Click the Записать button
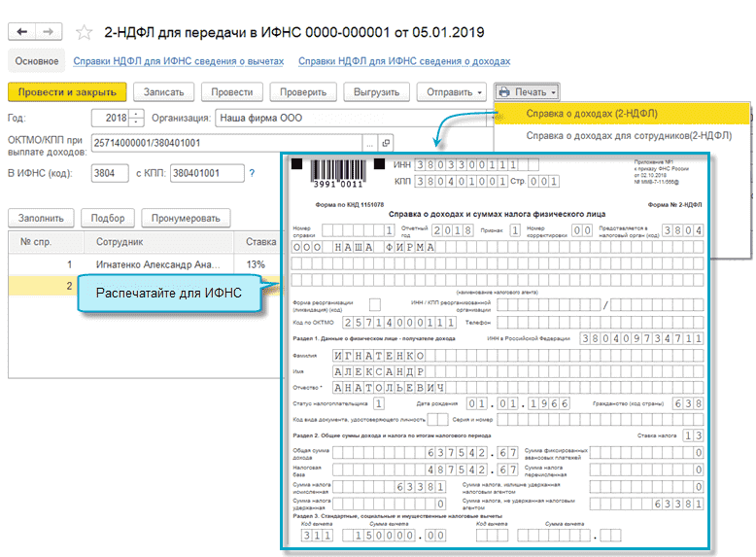756x557 pixels. click(x=163, y=92)
